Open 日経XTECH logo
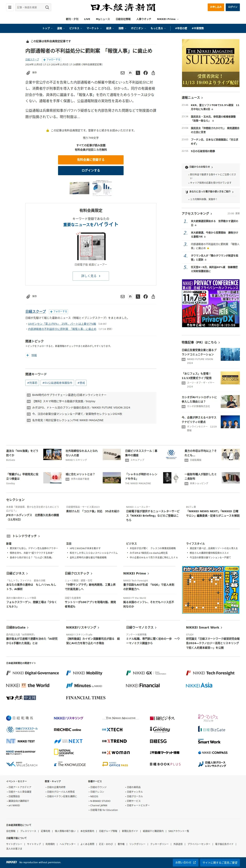 click(x=112, y=730)
